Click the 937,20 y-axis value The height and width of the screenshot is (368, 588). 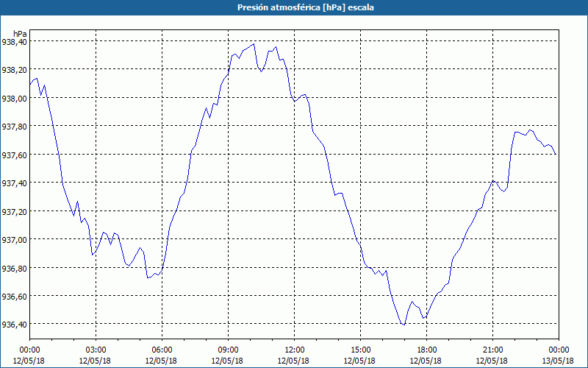(14, 211)
